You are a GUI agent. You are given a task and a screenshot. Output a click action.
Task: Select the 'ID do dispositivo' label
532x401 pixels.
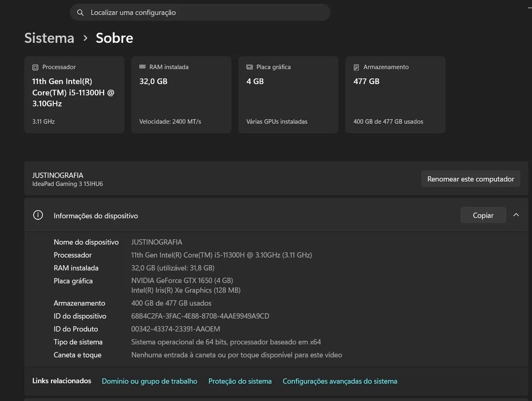pyautogui.click(x=80, y=316)
